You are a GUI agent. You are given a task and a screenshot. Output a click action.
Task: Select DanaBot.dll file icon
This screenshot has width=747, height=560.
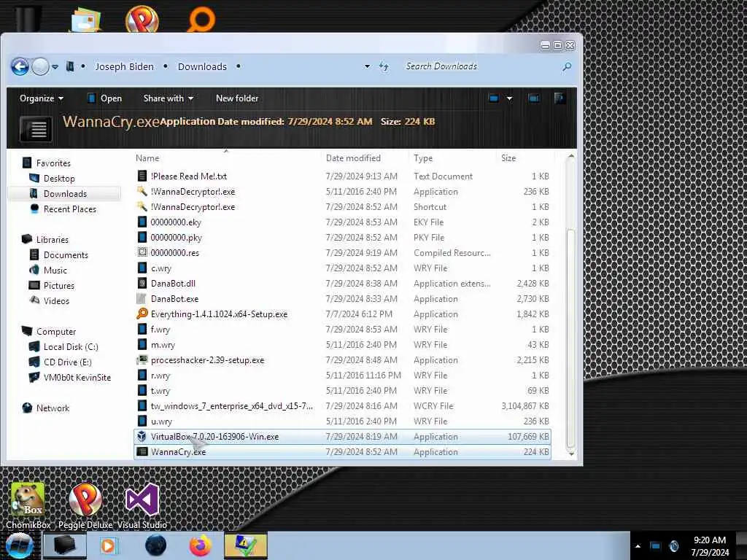[142, 284]
